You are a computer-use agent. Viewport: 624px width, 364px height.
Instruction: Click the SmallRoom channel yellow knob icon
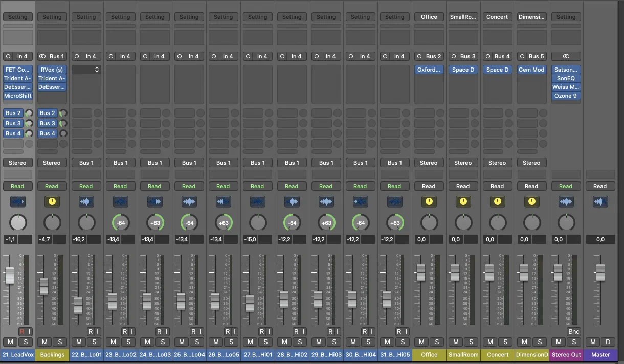pos(463,201)
